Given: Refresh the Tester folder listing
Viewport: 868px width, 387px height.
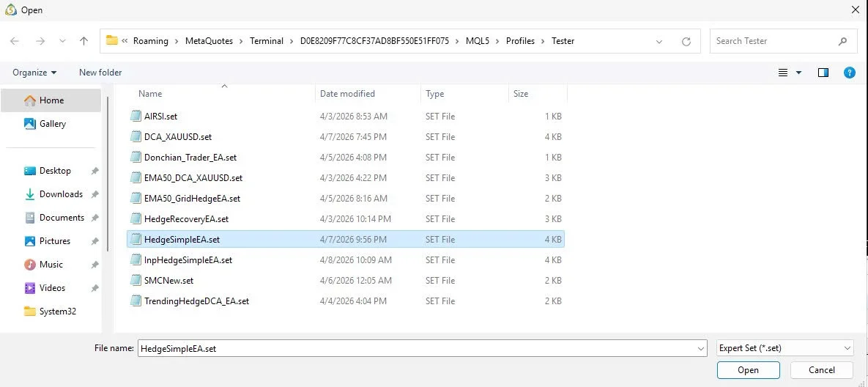Looking at the screenshot, I should [686, 42].
